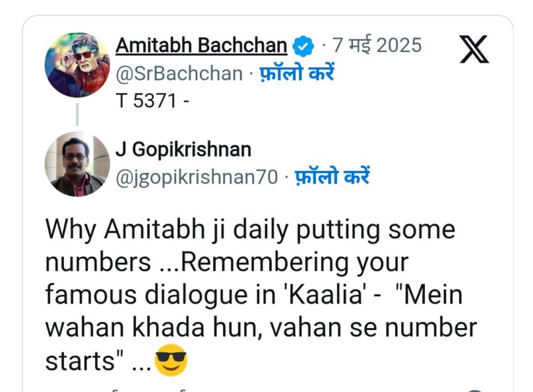Click Amitabh Bachchan's verified badge
This screenshot has width=533, height=392.
303,46
